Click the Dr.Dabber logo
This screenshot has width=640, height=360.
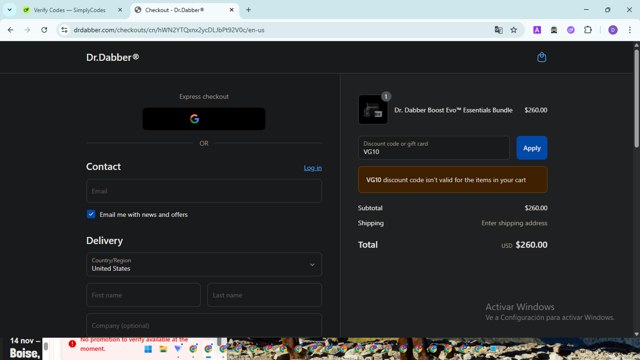point(112,57)
